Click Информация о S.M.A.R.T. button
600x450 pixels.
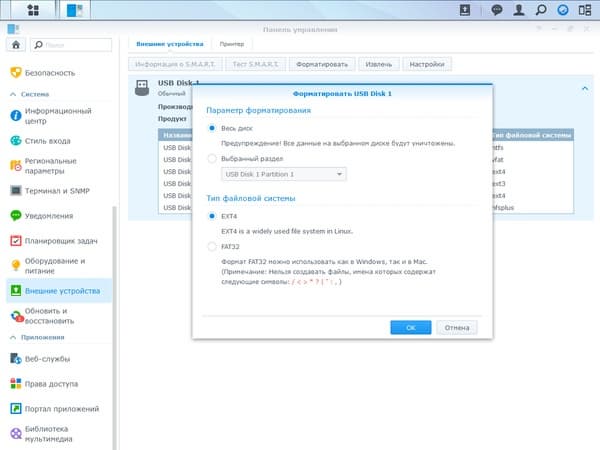tap(175, 64)
